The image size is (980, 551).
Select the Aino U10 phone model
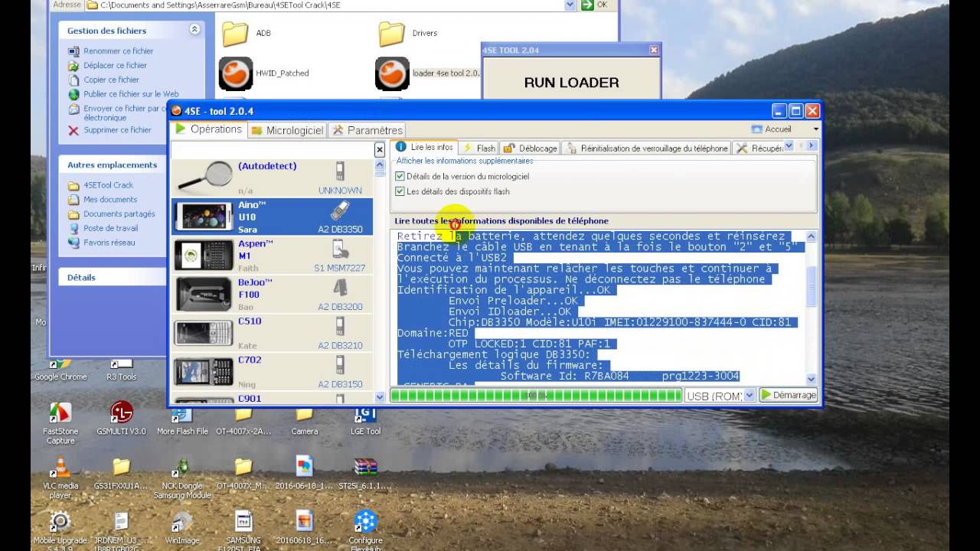point(272,217)
